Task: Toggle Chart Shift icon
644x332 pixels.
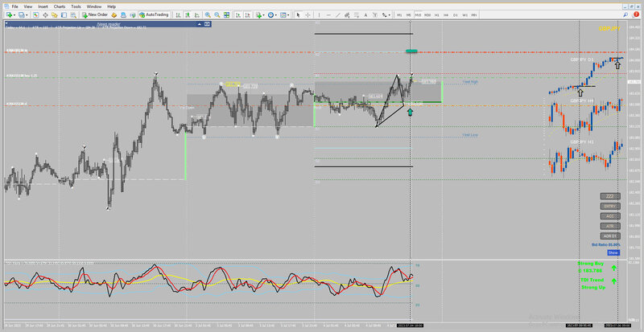Action: pyautogui.click(x=247, y=14)
